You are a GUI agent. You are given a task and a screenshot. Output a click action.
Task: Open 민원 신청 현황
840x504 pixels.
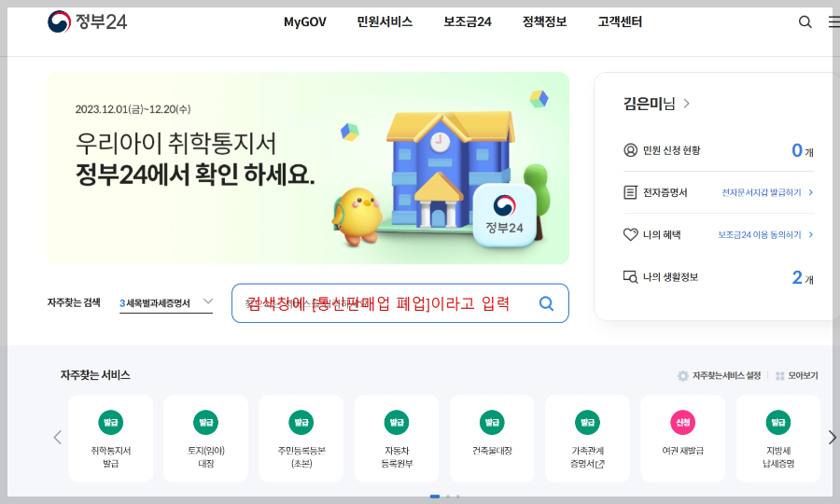671,150
